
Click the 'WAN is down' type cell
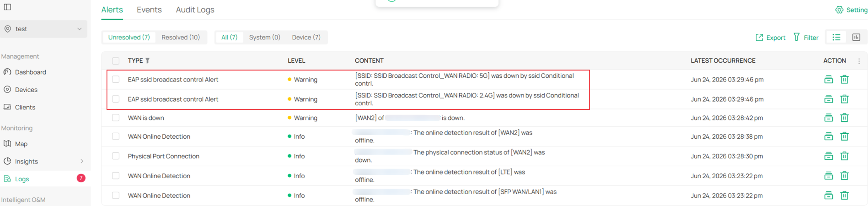146,118
